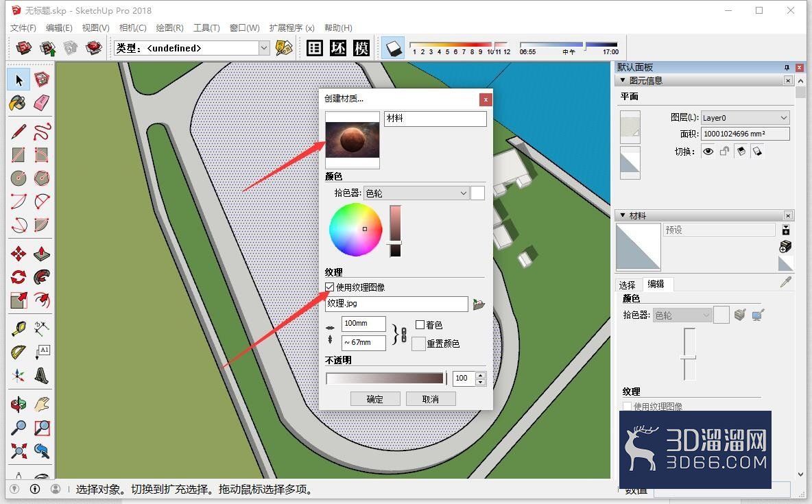
Task: Open the 文件(F) menu
Action: pyautogui.click(x=23, y=27)
